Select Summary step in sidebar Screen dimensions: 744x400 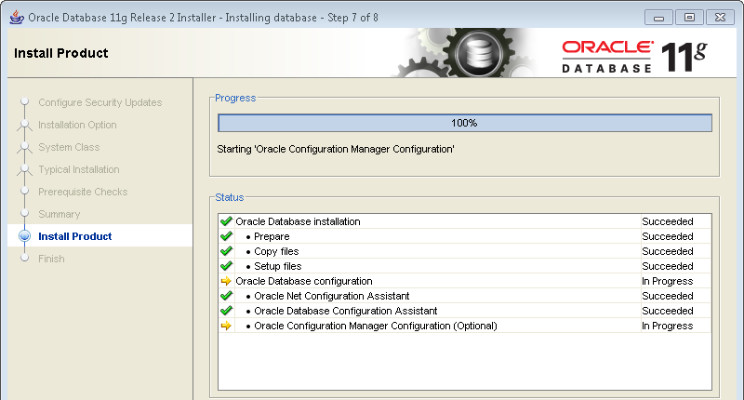click(x=59, y=214)
